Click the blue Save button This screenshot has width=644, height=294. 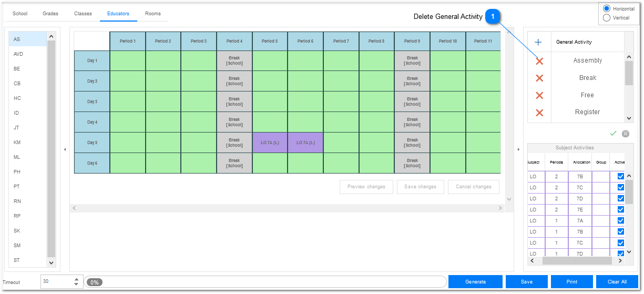tap(526, 282)
